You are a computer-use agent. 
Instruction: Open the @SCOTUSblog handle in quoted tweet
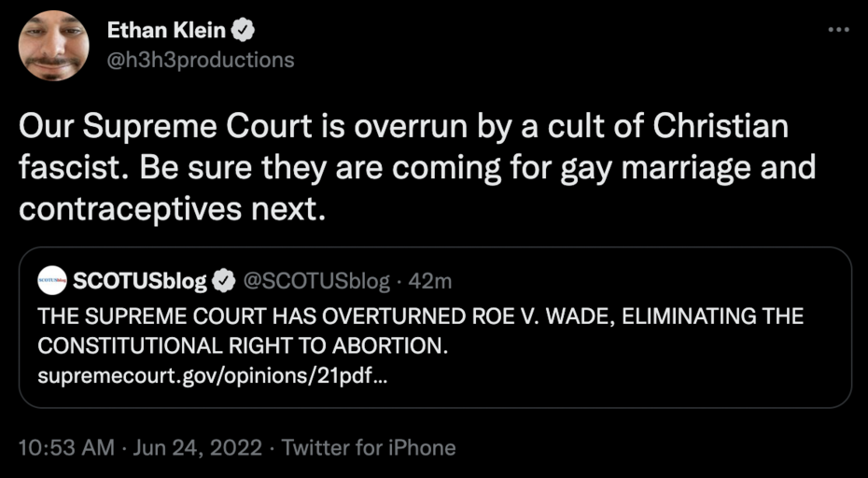[x=303, y=279]
